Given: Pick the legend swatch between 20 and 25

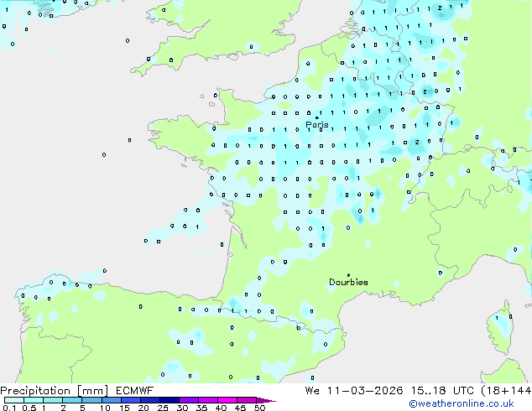Looking at the screenshot, I should 150,400.
